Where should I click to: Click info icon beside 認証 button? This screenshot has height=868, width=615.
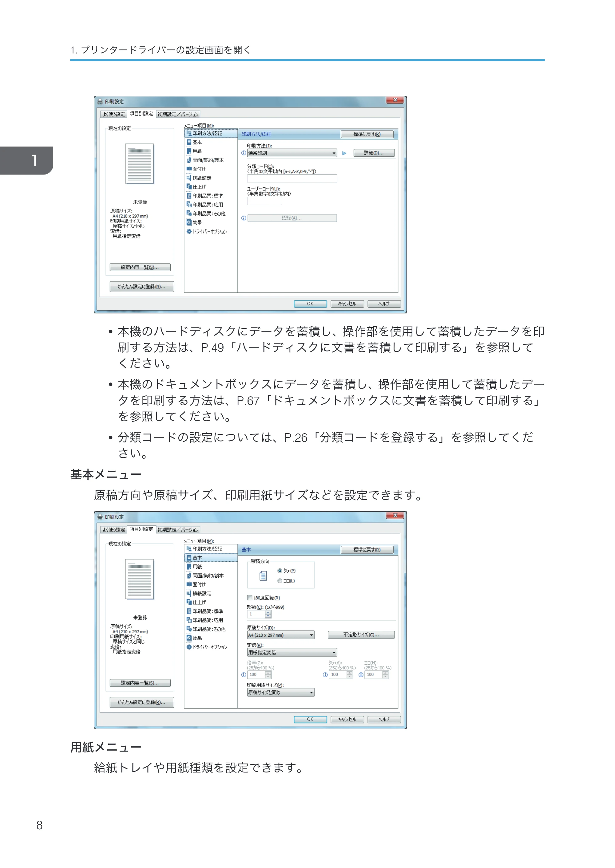coord(244,218)
